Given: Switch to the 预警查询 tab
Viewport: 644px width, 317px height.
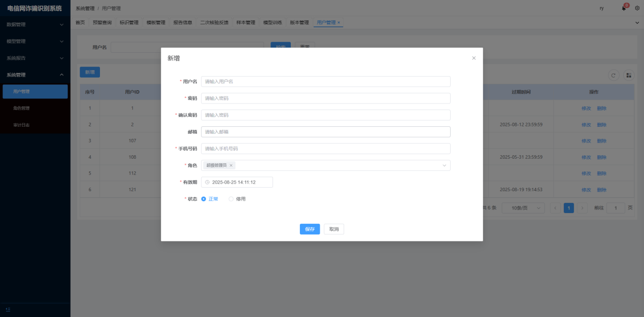Looking at the screenshot, I should tap(102, 23).
